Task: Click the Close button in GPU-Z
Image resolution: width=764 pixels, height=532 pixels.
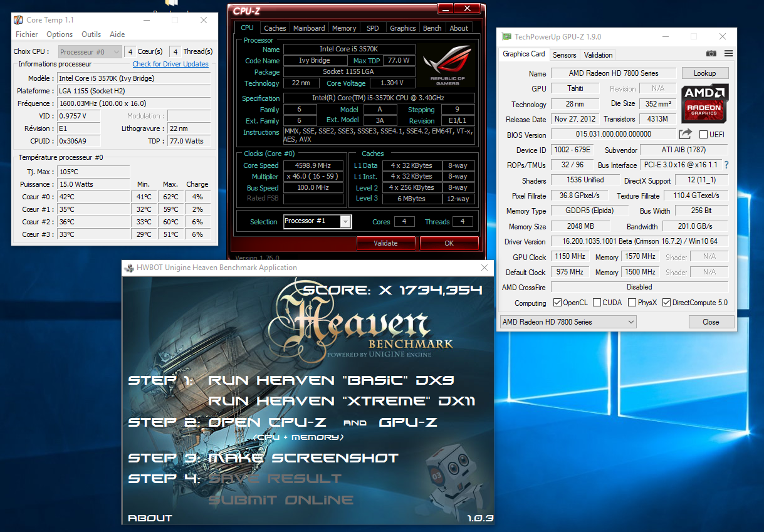Action: pyautogui.click(x=711, y=322)
